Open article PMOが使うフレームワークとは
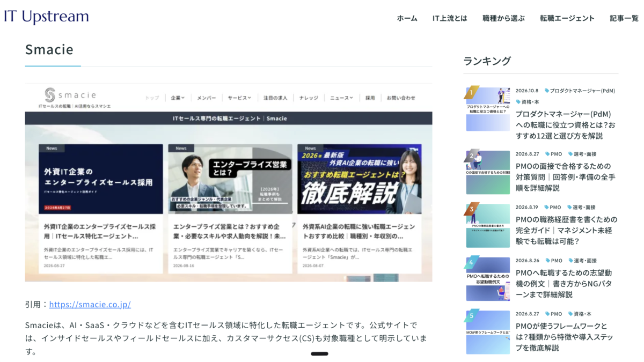644x362 pixels. tap(564, 337)
